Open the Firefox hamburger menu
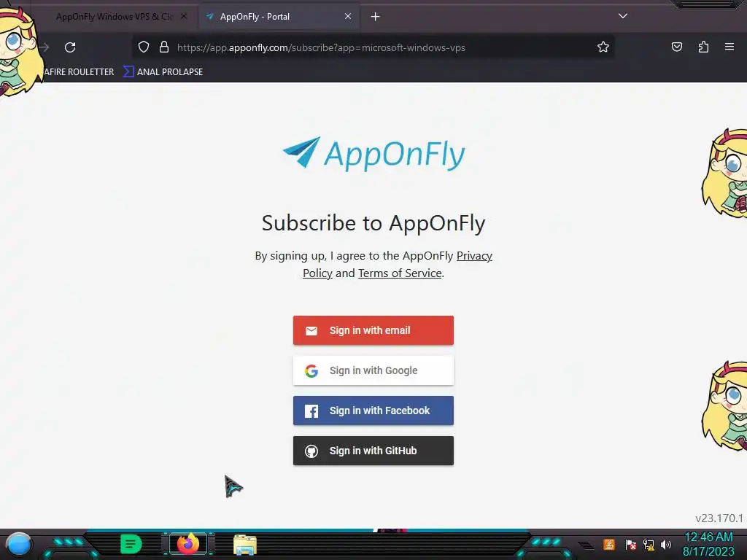 click(x=729, y=47)
